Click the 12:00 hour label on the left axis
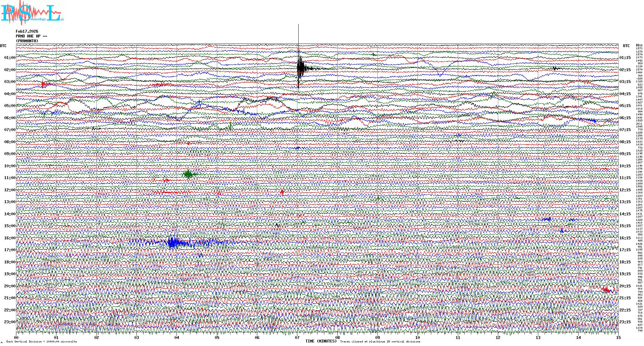644x346 pixels. [10, 190]
